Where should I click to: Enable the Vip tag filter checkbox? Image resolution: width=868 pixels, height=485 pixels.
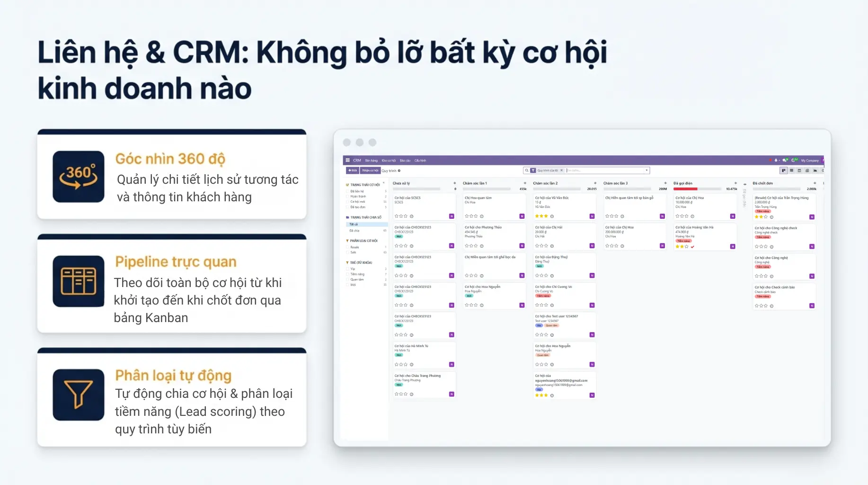point(347,269)
